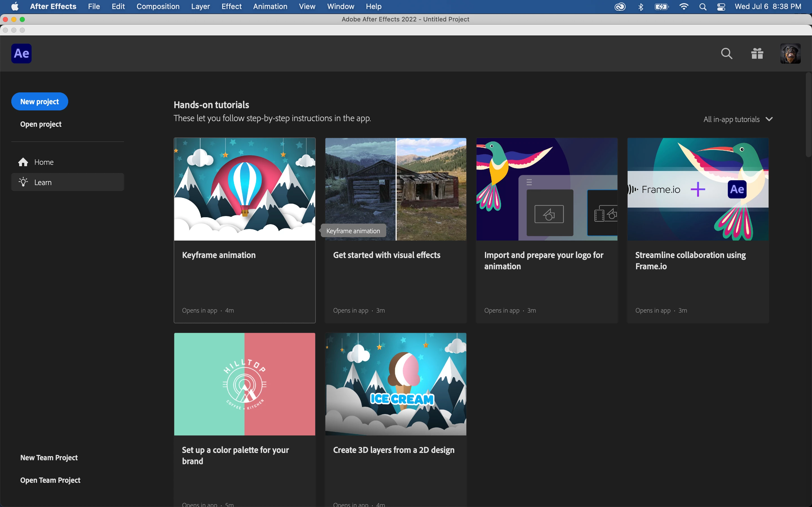Open the Effect menu
The height and width of the screenshot is (507, 812).
click(231, 7)
